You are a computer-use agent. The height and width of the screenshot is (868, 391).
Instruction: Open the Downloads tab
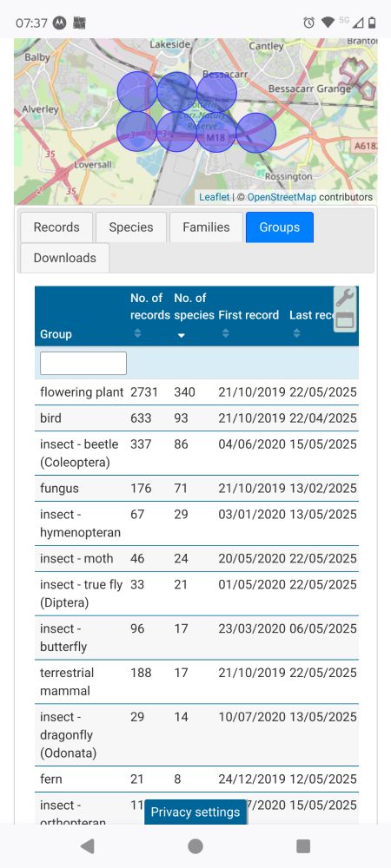(65, 258)
